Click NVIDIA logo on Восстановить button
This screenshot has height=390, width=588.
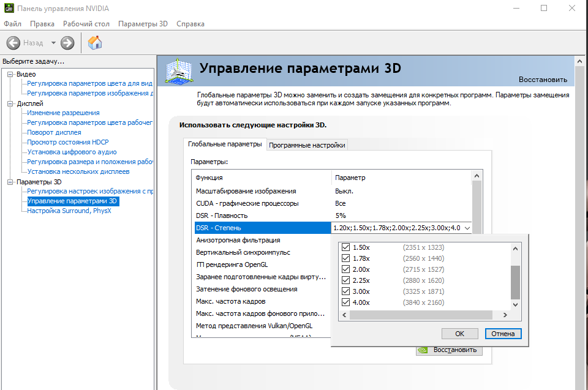tap(423, 350)
